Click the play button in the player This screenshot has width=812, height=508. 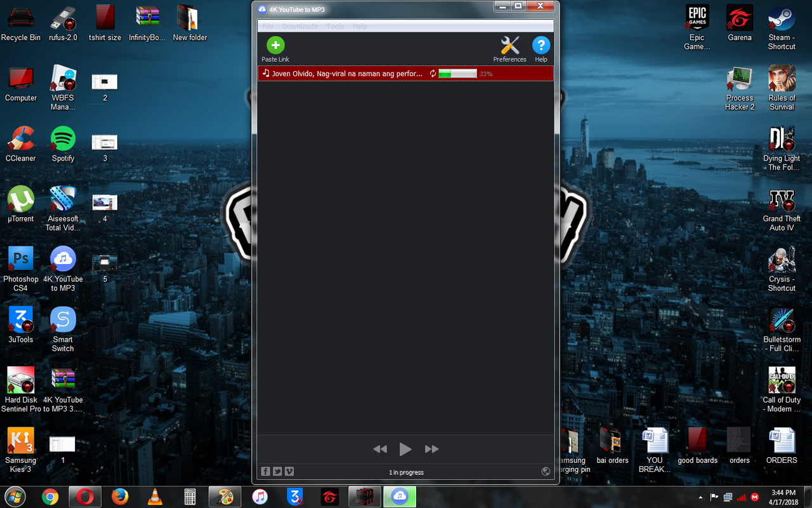pyautogui.click(x=405, y=449)
